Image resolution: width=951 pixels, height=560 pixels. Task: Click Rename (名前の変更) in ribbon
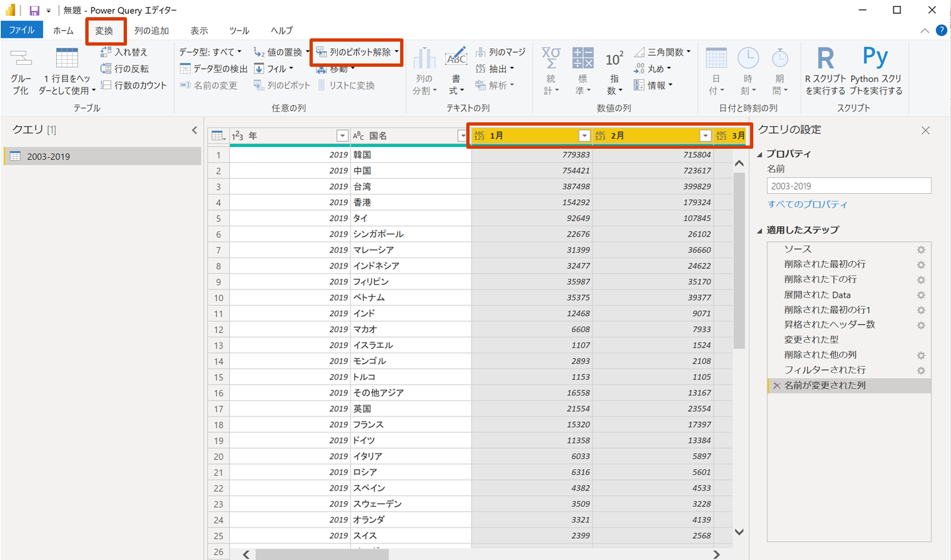point(208,85)
